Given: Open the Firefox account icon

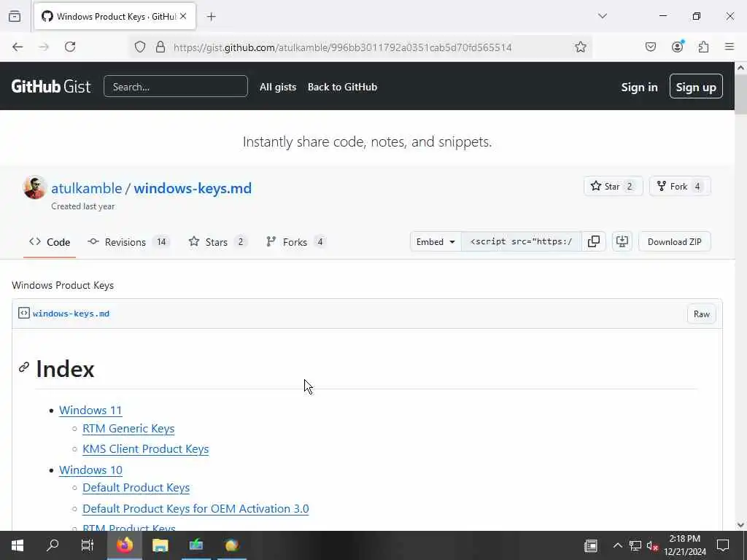Looking at the screenshot, I should [677, 46].
